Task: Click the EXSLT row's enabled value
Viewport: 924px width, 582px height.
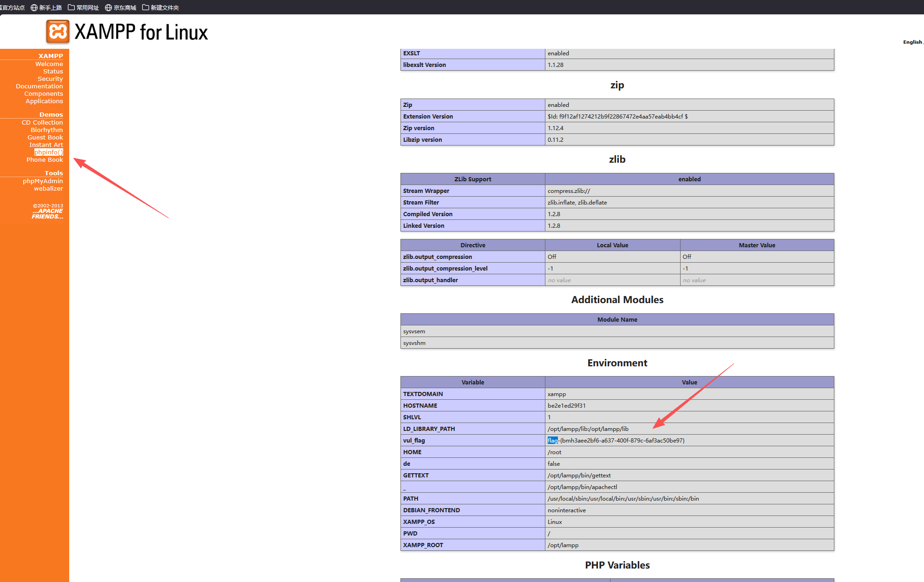Action: pos(558,53)
